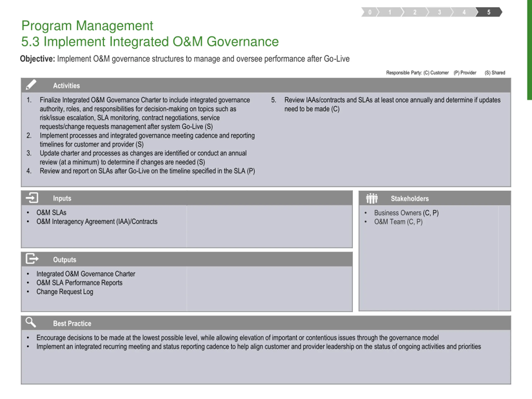Screen dimensions: 532x399
Task: Select phase 2 chevron in progress bar
Action: 415,12
